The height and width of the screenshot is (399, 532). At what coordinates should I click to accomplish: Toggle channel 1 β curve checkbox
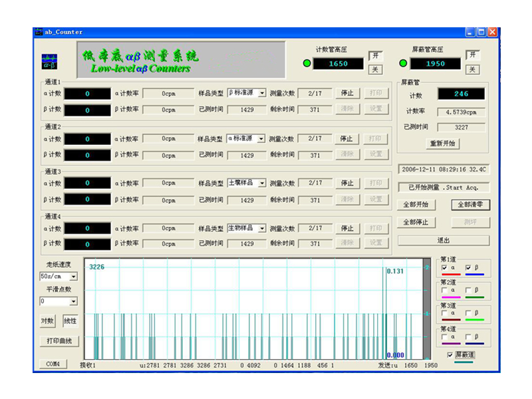(468, 268)
